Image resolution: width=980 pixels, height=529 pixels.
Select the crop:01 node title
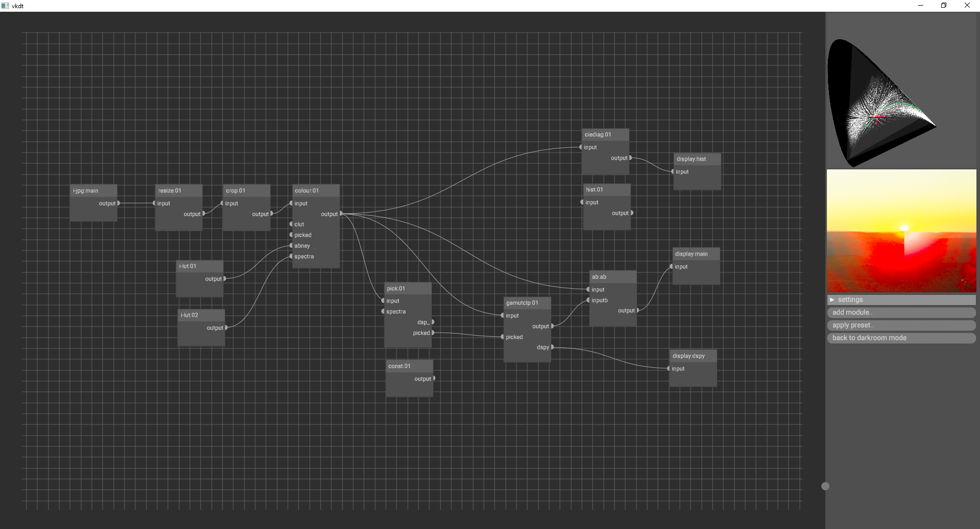tap(247, 191)
